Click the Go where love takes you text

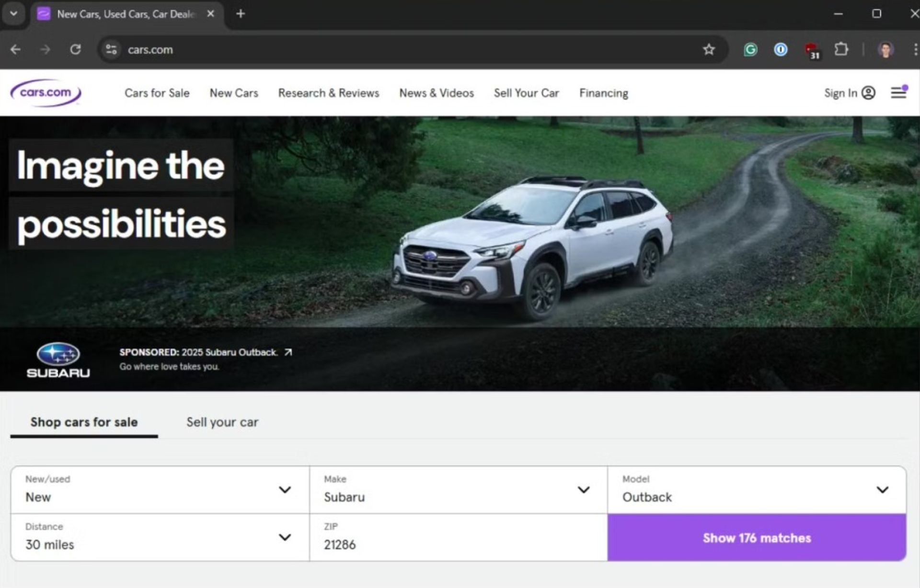coord(169,367)
